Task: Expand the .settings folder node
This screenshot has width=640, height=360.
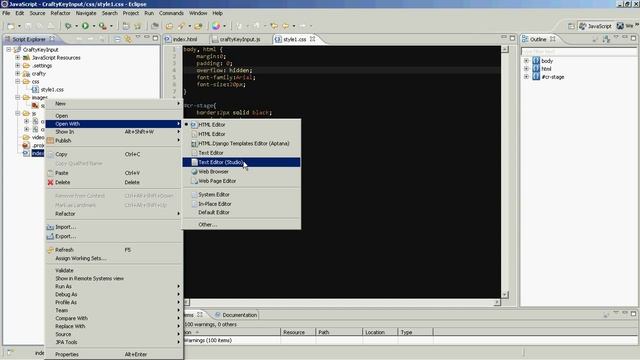Action: (18, 65)
